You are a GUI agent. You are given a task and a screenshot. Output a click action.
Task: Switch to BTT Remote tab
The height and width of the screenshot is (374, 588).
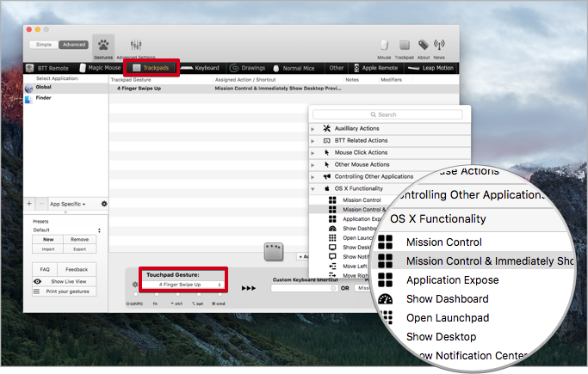(47, 68)
